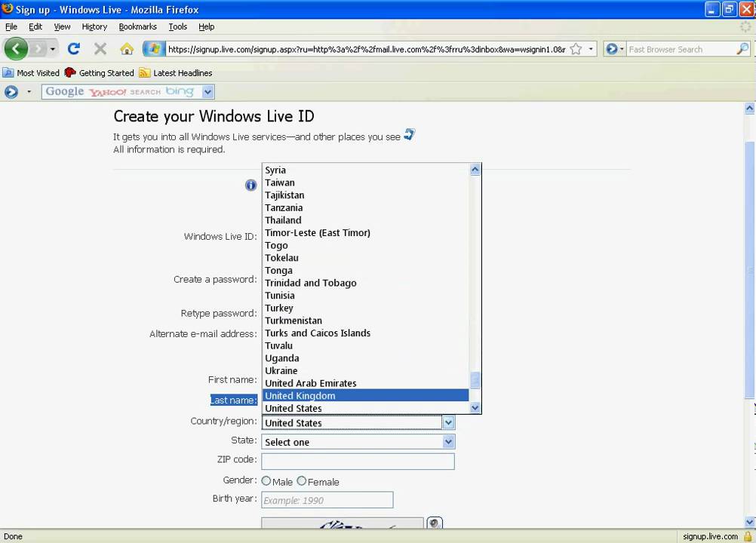Open Latest Headlines feed bookmark
Screen dimensions: 756x543
coord(176,72)
